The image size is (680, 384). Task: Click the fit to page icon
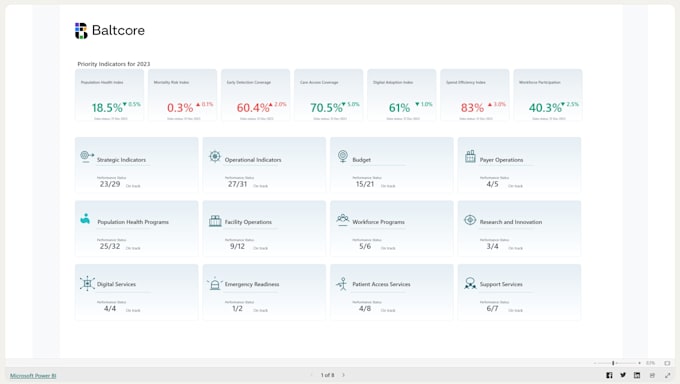point(667,363)
